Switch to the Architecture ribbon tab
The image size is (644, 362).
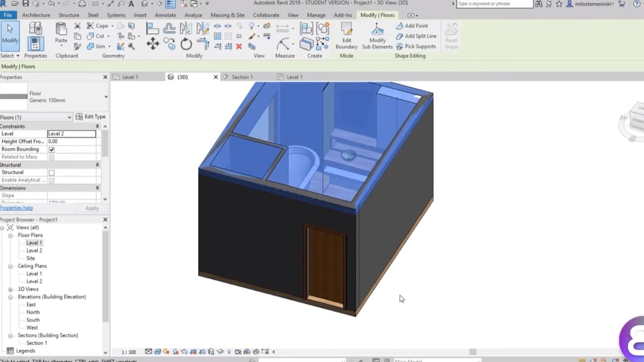36,15
